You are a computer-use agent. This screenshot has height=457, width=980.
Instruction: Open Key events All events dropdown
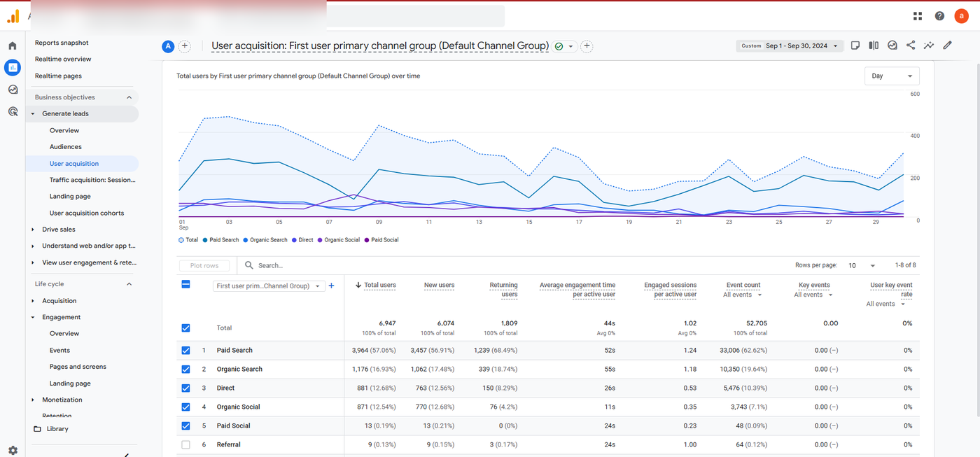pos(813,295)
